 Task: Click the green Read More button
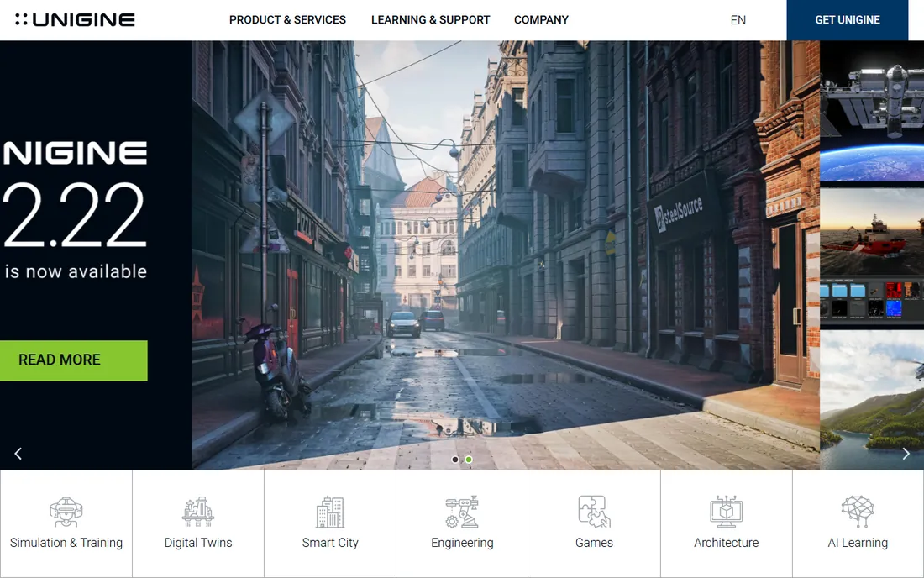pos(74,360)
